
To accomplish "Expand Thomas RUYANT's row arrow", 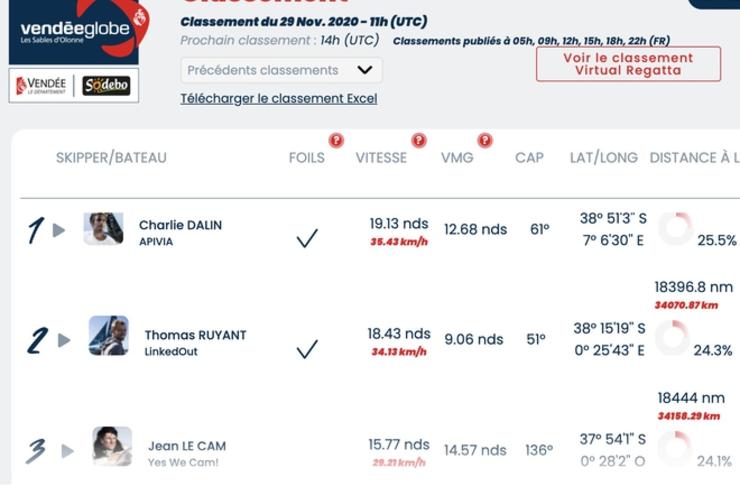I will tap(64, 340).
